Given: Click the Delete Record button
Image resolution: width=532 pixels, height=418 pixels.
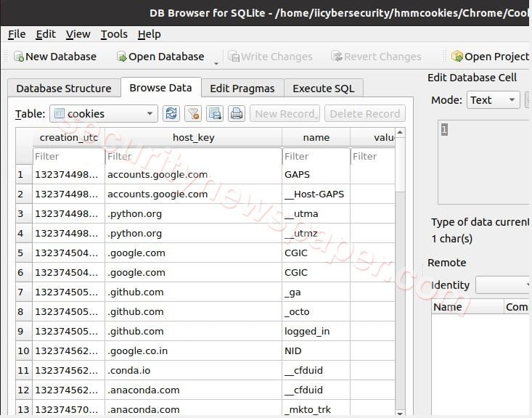Looking at the screenshot, I should pos(365,113).
